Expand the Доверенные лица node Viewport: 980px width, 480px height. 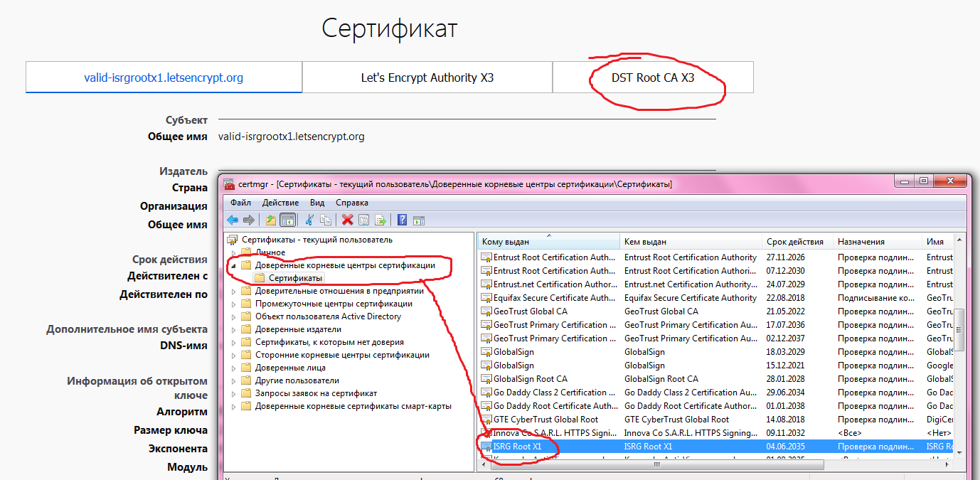(x=233, y=368)
